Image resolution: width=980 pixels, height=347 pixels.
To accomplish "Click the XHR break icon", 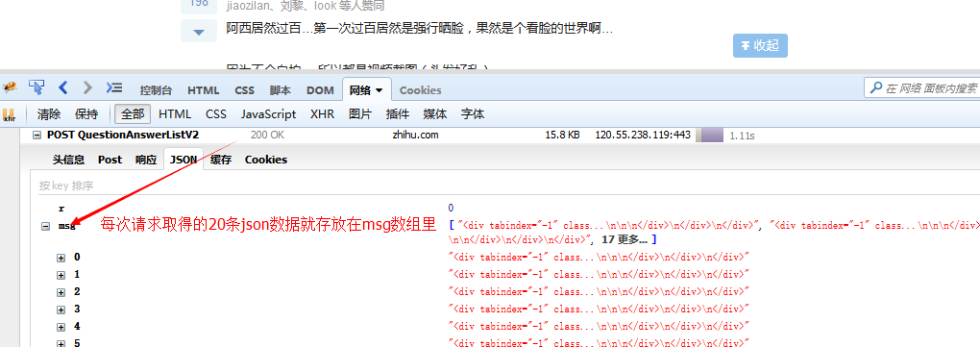I will tap(9, 114).
